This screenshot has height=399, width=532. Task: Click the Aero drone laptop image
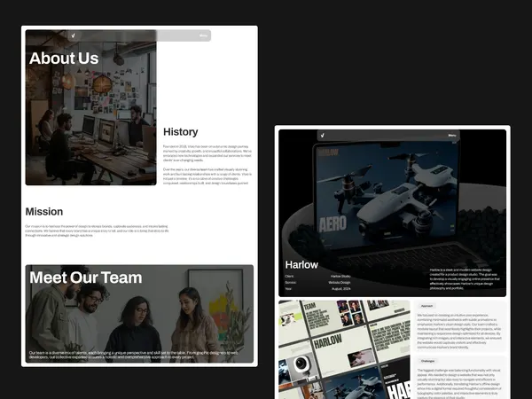pyautogui.click(x=392, y=213)
